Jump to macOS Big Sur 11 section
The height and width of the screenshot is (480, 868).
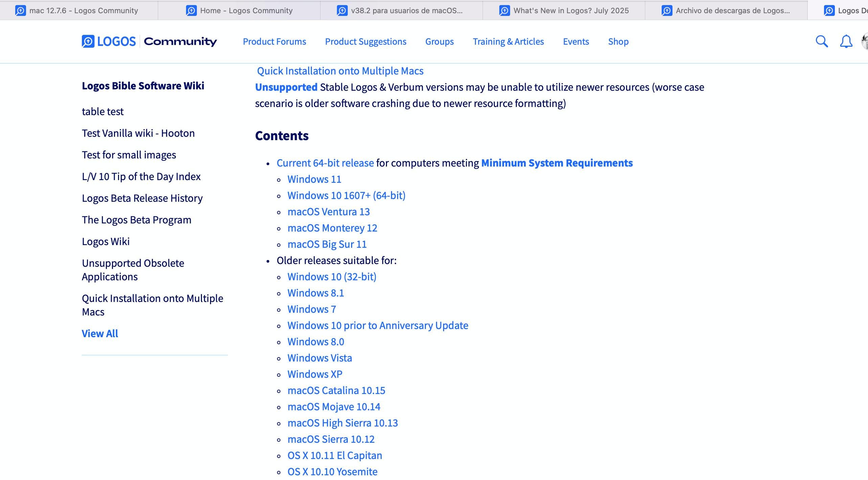[327, 244]
